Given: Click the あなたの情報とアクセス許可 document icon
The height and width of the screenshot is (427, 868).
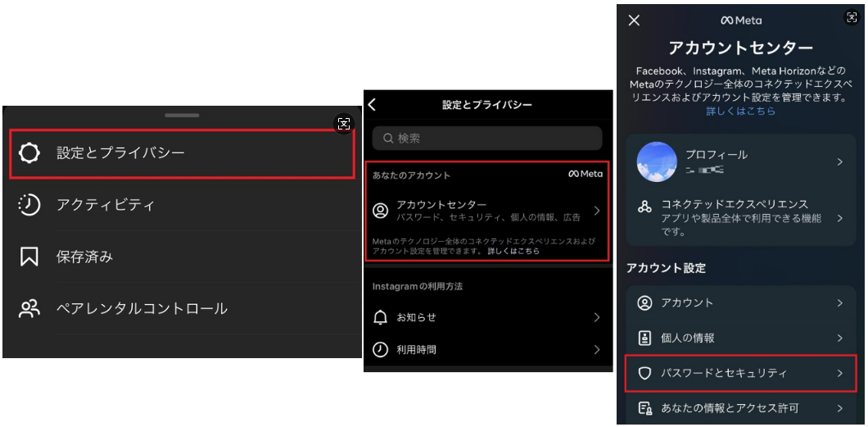Looking at the screenshot, I should 644,409.
